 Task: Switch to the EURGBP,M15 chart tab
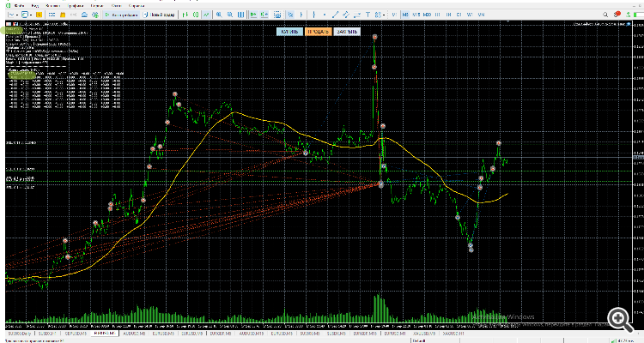(365, 334)
